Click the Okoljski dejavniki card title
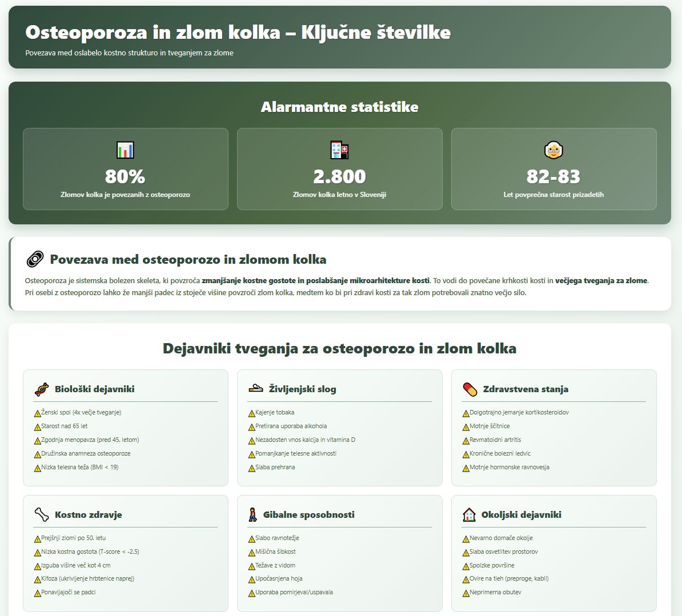 point(521,515)
